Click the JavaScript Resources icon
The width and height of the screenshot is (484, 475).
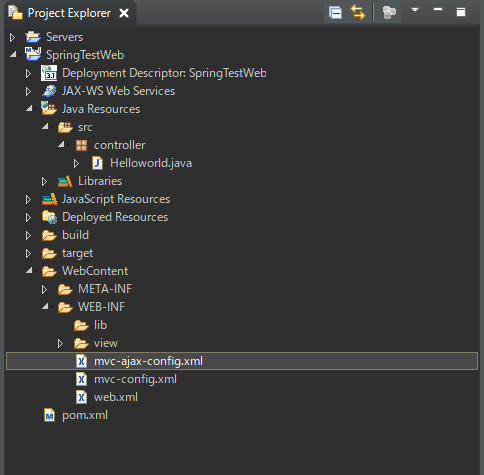(49, 199)
